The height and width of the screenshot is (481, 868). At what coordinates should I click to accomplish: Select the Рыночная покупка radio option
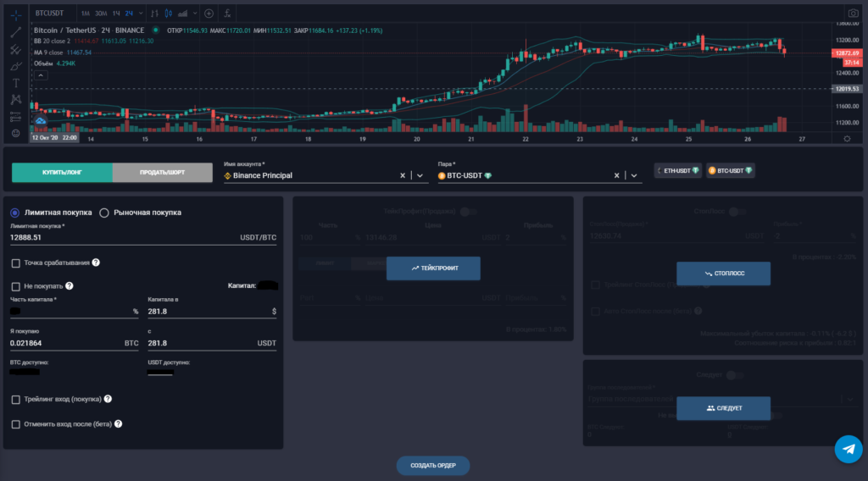pyautogui.click(x=104, y=213)
